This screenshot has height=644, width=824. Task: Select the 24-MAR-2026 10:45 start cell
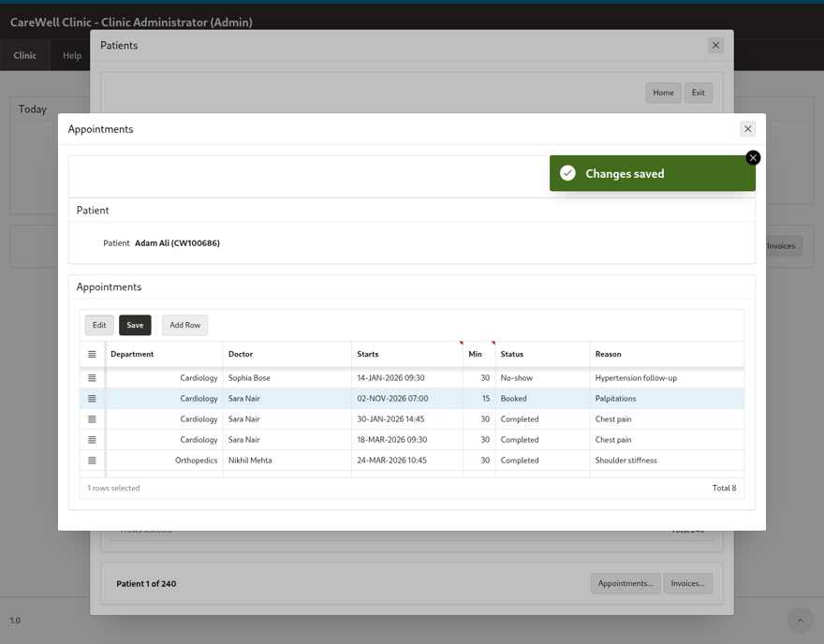tap(407, 461)
